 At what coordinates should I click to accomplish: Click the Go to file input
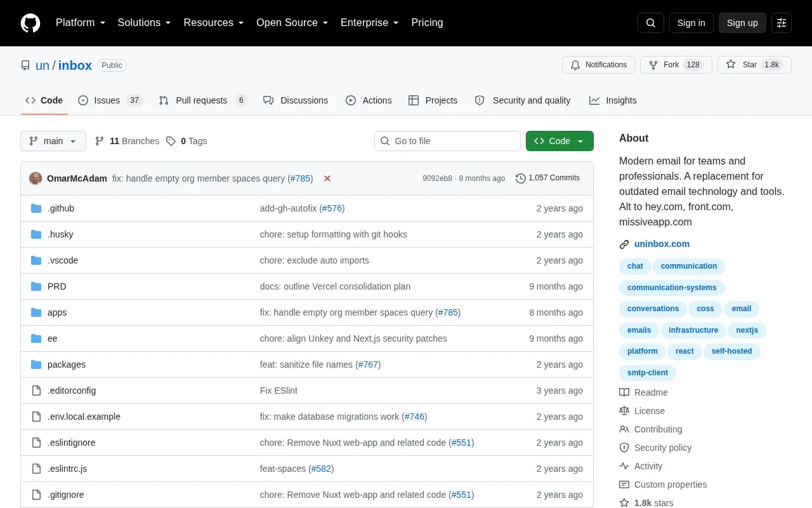point(447,141)
